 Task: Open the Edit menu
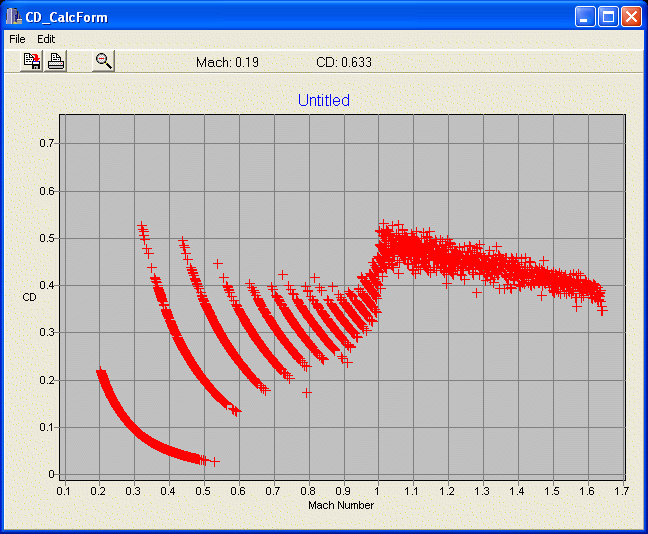[x=46, y=39]
